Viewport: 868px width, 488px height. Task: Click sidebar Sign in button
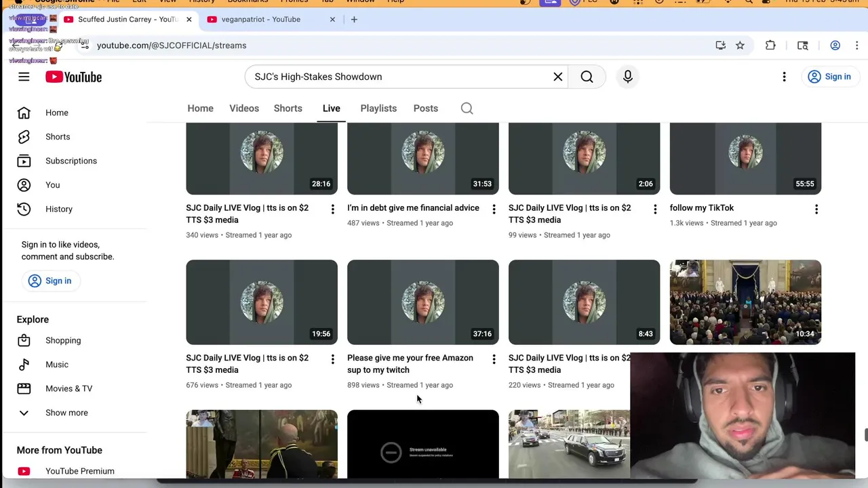coord(50,281)
